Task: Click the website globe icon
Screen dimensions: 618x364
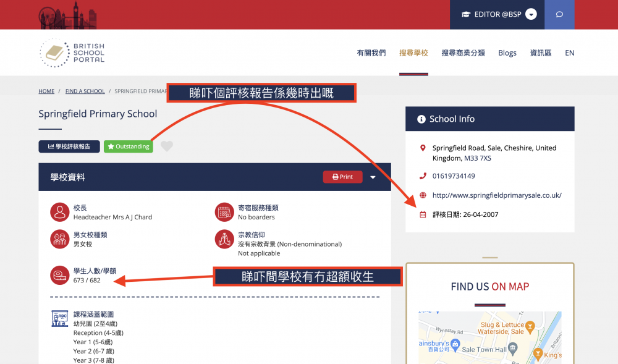Action: (423, 195)
